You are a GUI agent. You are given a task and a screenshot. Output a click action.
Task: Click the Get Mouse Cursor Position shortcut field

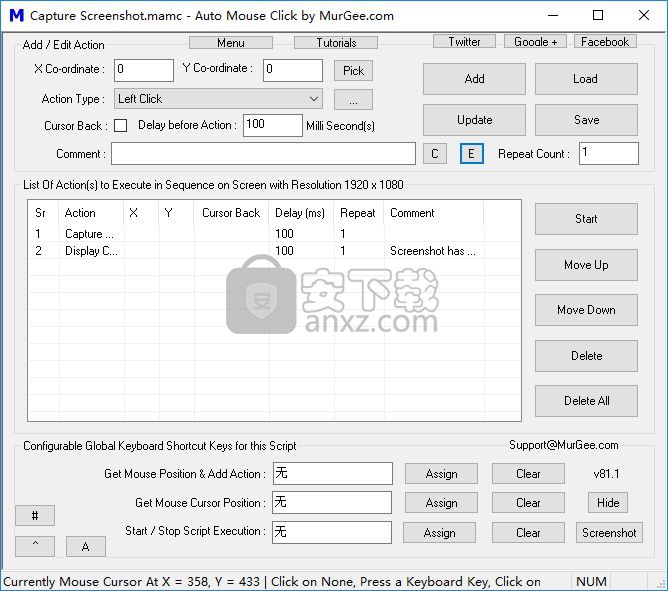(x=332, y=502)
